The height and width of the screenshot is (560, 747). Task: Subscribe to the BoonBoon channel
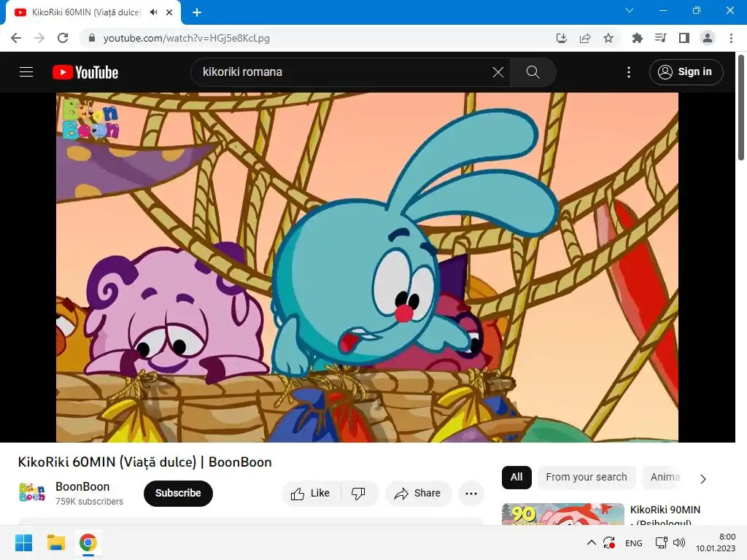(x=178, y=494)
